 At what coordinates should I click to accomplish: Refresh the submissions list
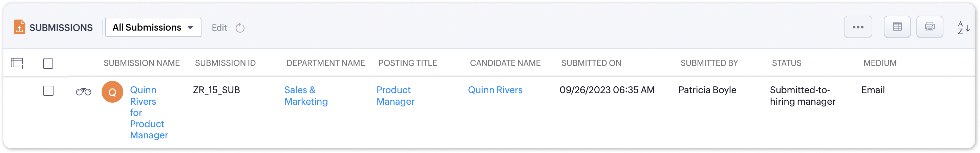tap(240, 28)
